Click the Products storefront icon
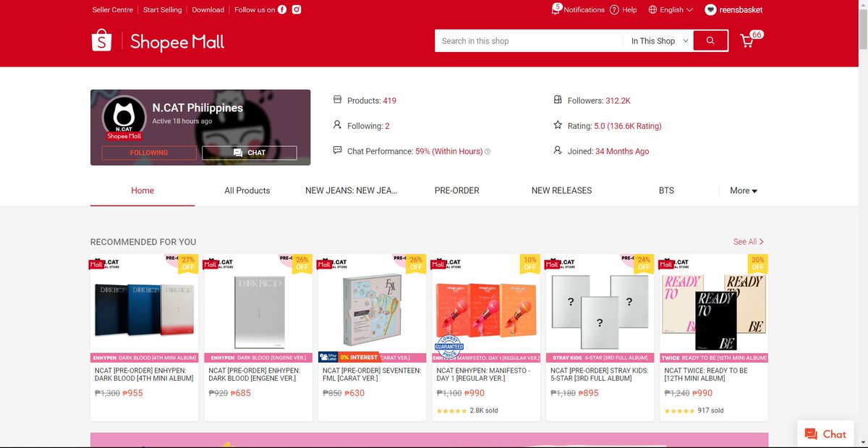 [x=337, y=100]
